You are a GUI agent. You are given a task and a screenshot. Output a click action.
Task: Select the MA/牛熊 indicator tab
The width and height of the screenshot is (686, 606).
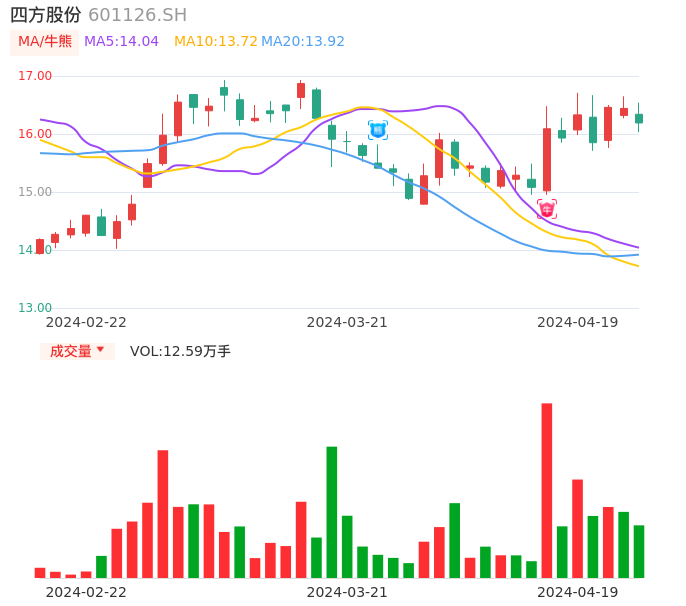pyautogui.click(x=44, y=42)
